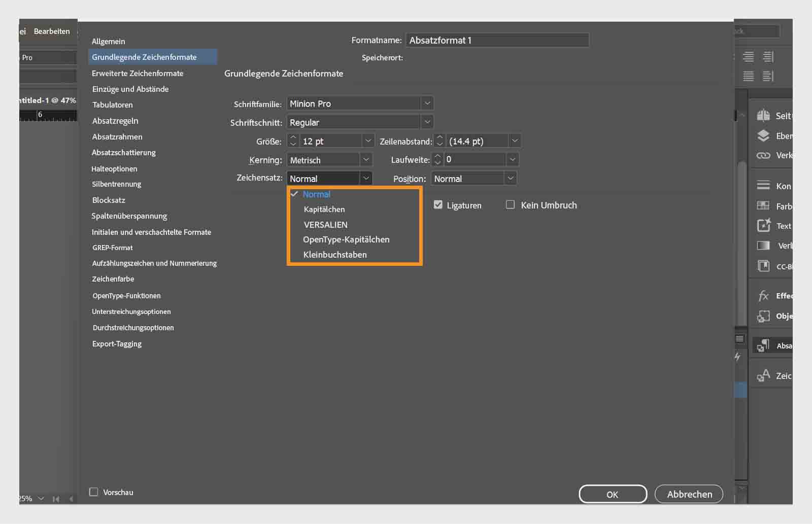This screenshot has height=524, width=812.
Task: Toggle the Vorschau checkbox
Action: [93, 492]
